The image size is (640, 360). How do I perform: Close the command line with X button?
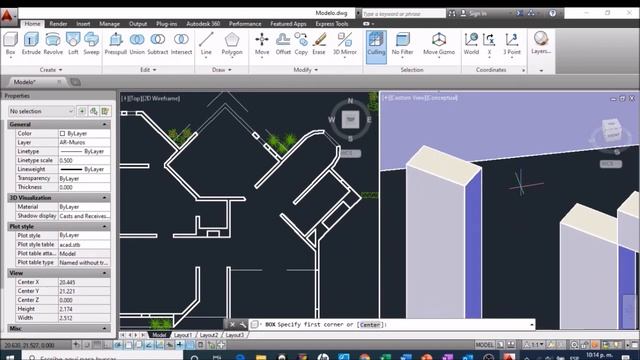coord(232,324)
